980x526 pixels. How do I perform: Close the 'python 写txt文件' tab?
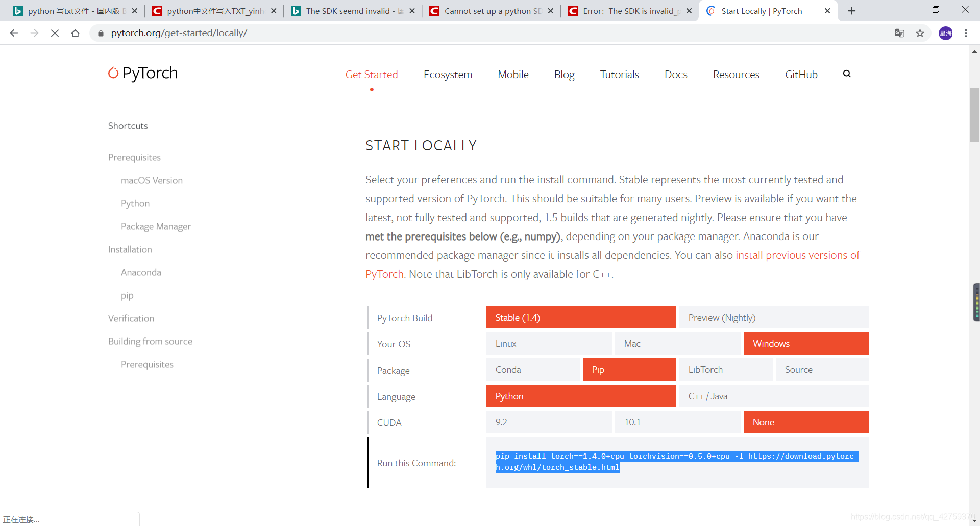coord(135,11)
